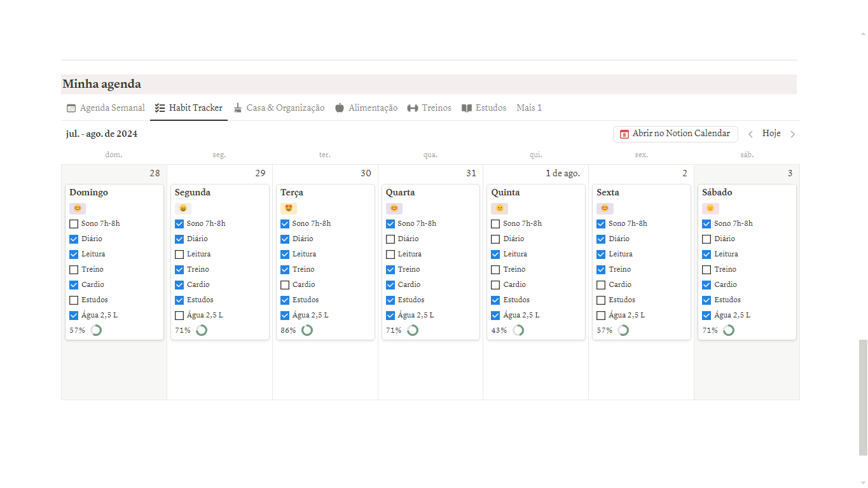Go to next week arrow
Image resolution: width=868 pixels, height=488 pixels.
(792, 134)
